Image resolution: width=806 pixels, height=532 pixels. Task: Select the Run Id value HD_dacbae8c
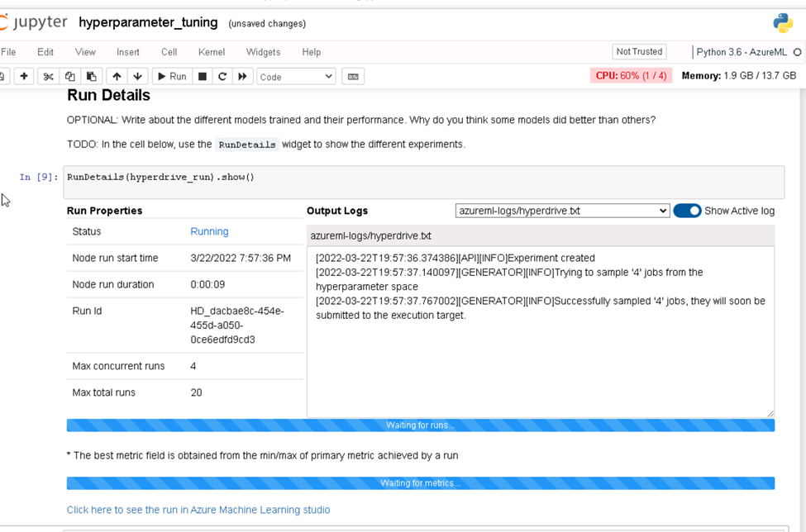[x=237, y=325]
